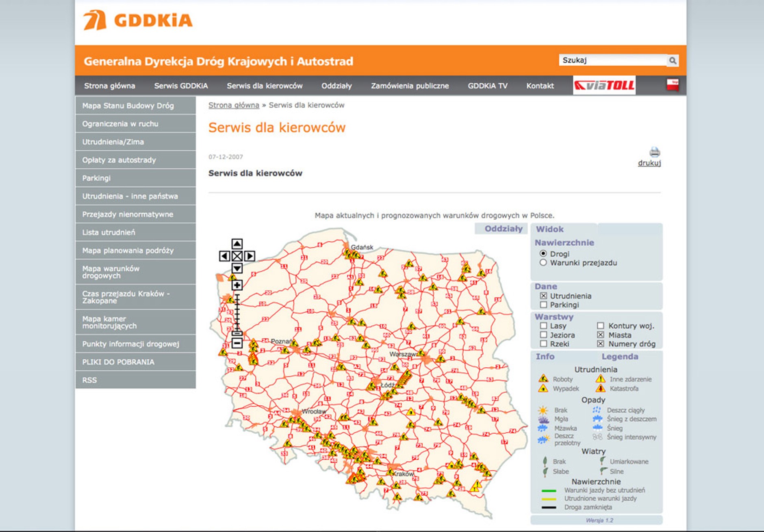Toggle the Jeziora layer checkbox
The image size is (764, 532).
pos(543,335)
